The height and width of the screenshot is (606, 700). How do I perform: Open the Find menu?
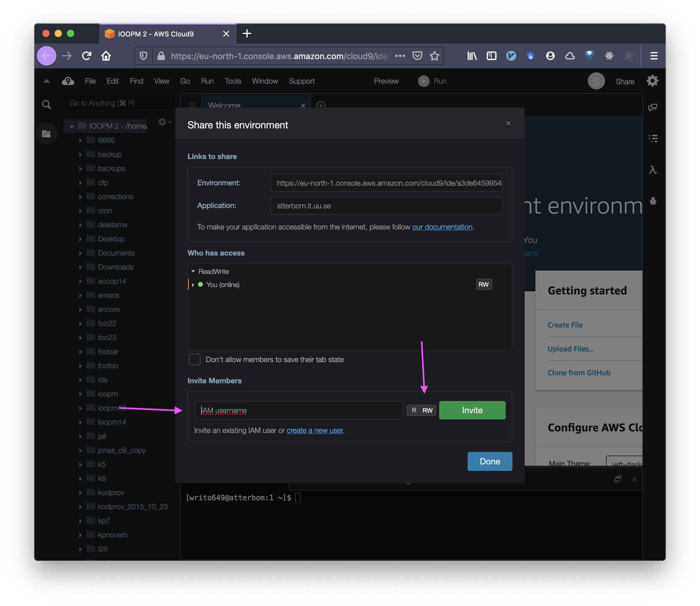[x=136, y=81]
